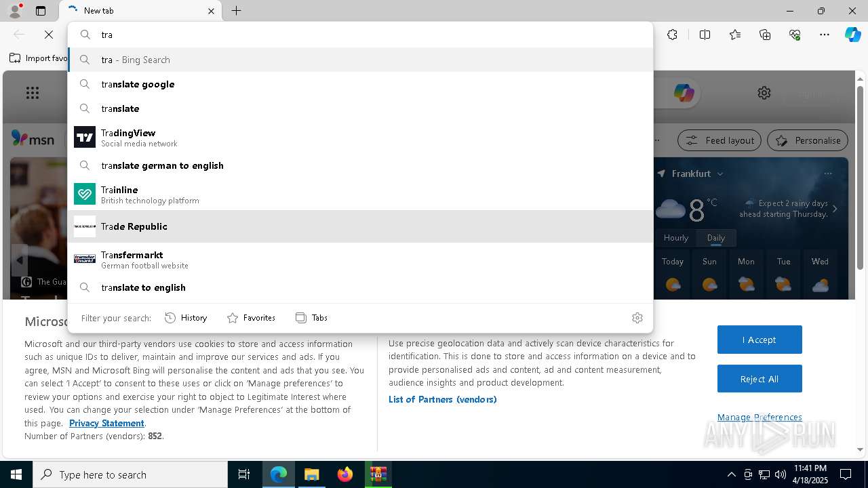Open Import favorites bookmark item

coord(39,58)
